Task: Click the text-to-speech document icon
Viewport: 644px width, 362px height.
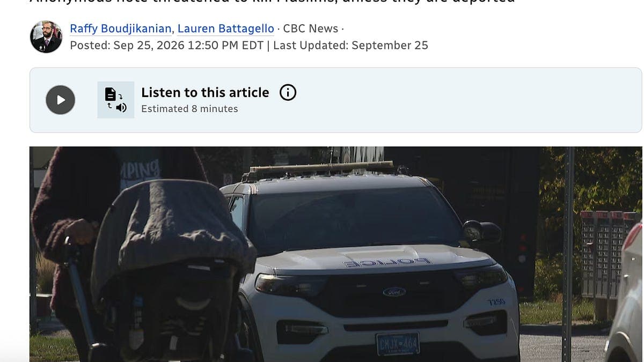Action: [x=116, y=100]
